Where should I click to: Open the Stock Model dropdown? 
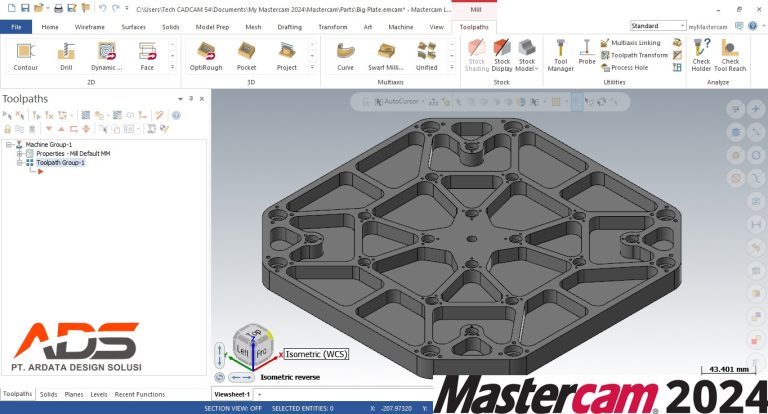click(x=527, y=56)
